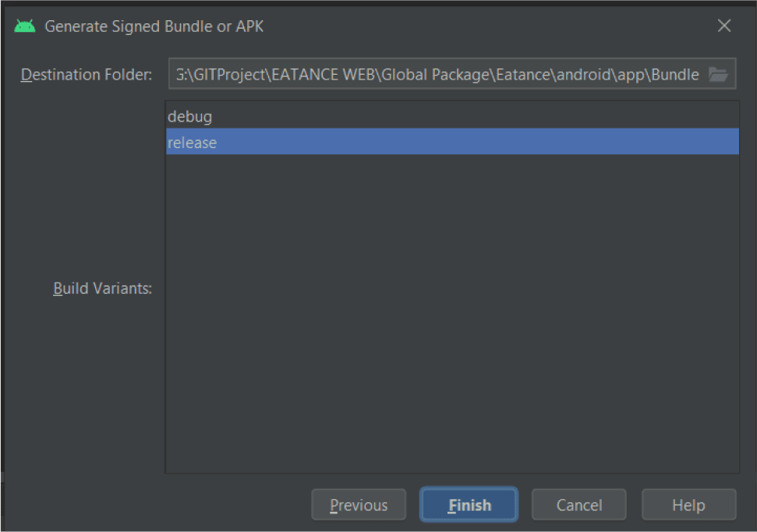Click the Destination Folder label
The width and height of the screenshot is (757, 532).
87,75
